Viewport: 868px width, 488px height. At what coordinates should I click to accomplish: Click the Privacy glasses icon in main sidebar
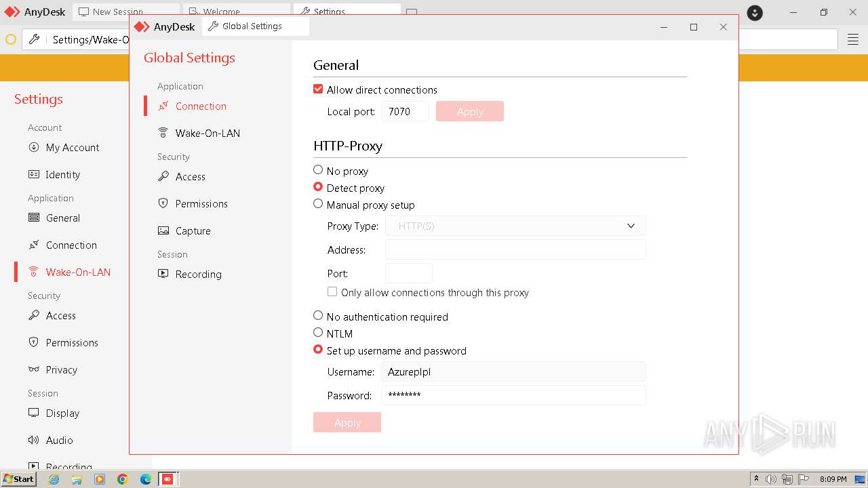[34, 369]
